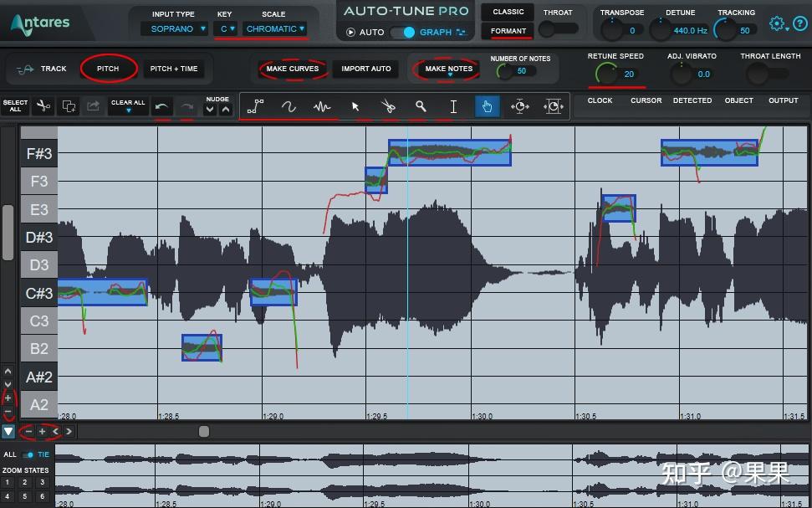Adjust the Number of Notes knob
The image size is (812, 508).
click(x=505, y=71)
